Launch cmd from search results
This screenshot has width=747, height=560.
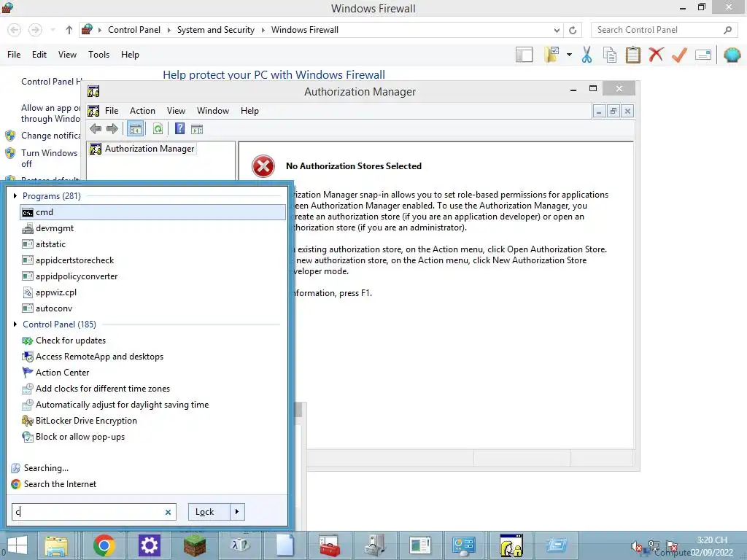pos(153,212)
